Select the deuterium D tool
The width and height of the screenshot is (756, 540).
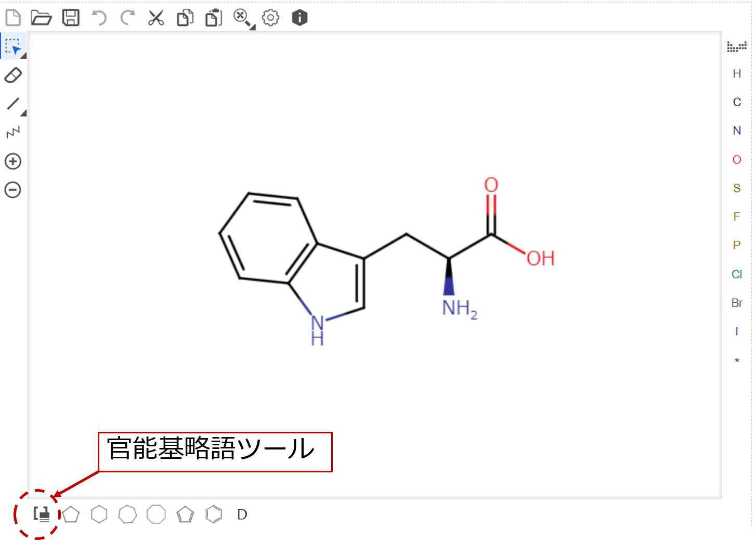242,515
